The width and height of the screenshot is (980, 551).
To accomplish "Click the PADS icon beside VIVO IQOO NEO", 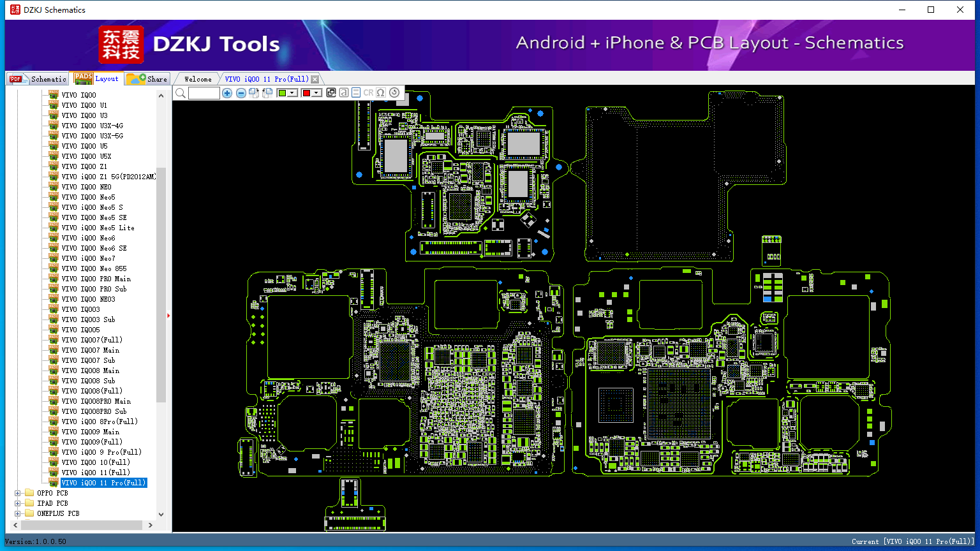I will tap(54, 187).
